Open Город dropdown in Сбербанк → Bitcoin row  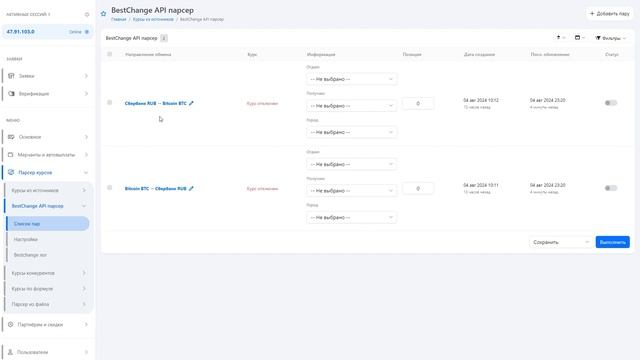pyautogui.click(x=351, y=132)
